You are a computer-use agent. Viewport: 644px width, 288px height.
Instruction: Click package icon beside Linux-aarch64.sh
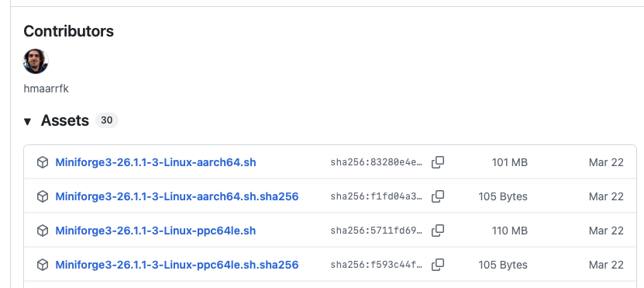(43, 163)
